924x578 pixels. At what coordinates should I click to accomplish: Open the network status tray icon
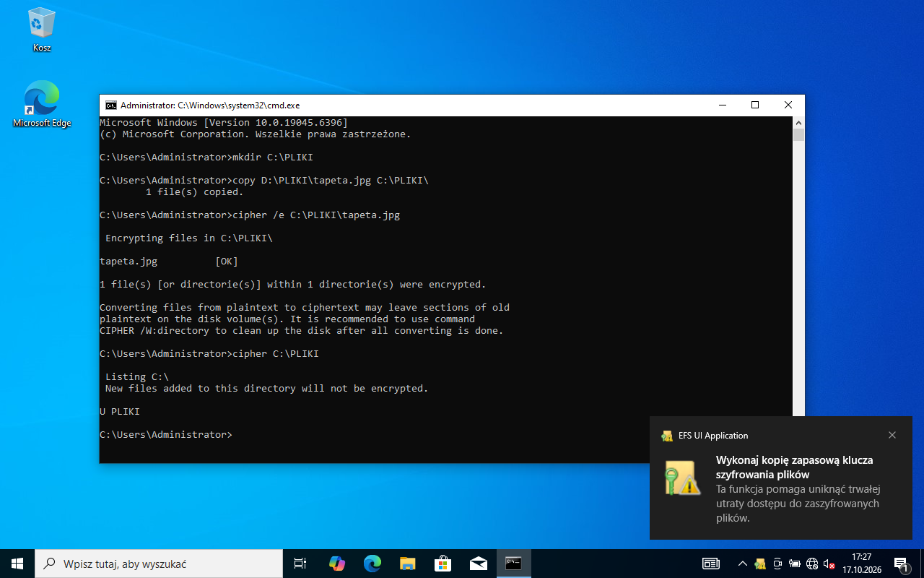coord(812,564)
